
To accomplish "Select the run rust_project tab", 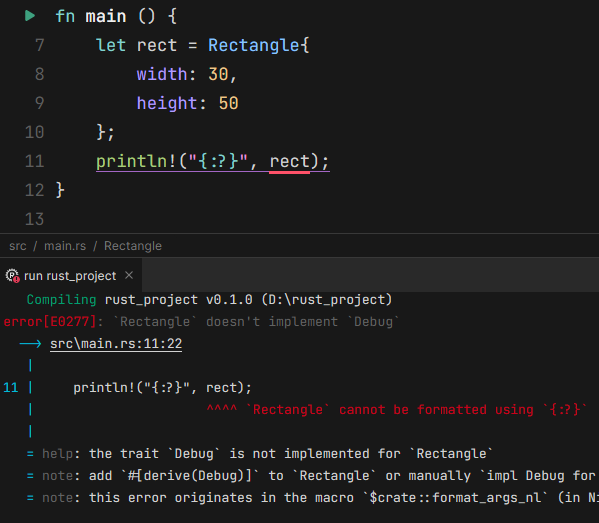I will tap(71, 275).
